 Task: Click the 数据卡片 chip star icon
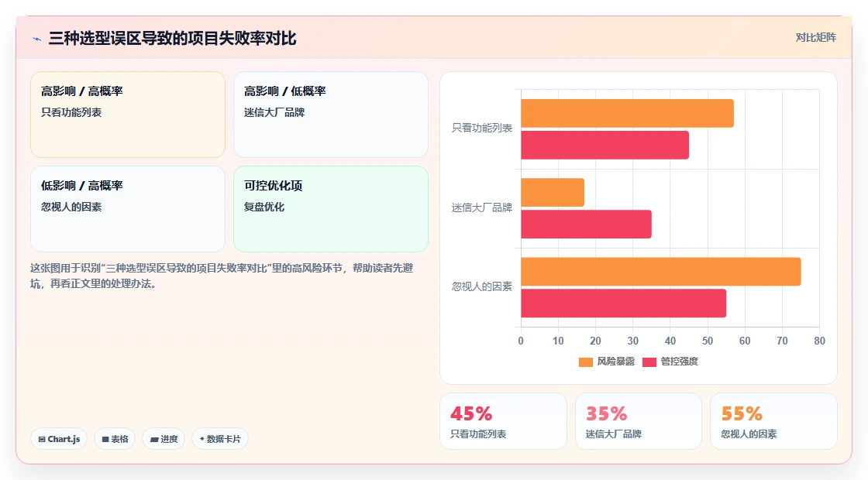202,439
